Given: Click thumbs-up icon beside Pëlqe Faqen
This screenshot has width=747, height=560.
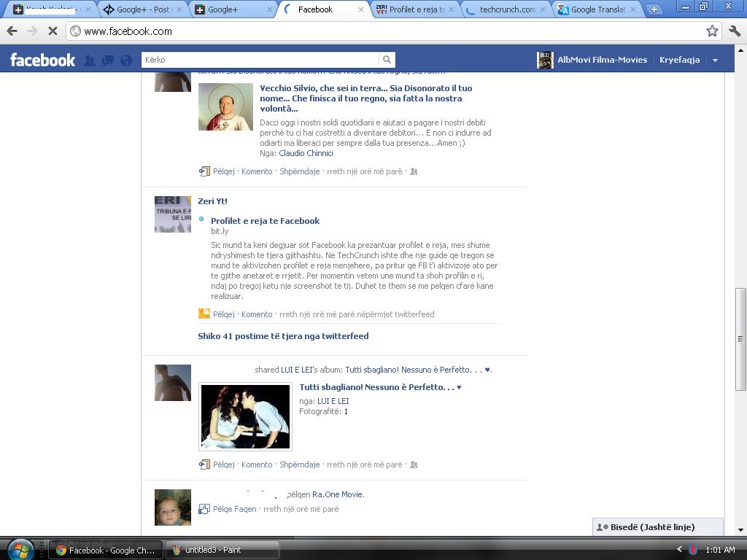Looking at the screenshot, I should click(204, 509).
